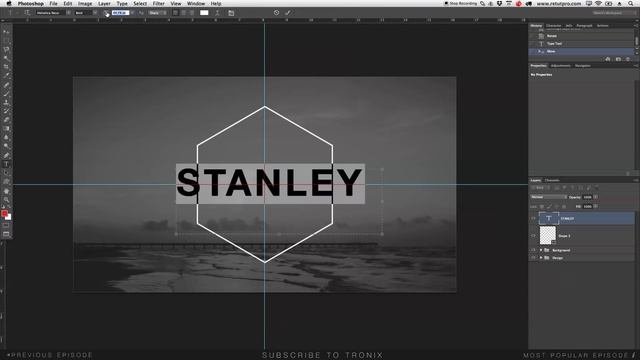Select the Eyedropper tool
The width and height of the screenshot is (640, 360).
[6, 76]
